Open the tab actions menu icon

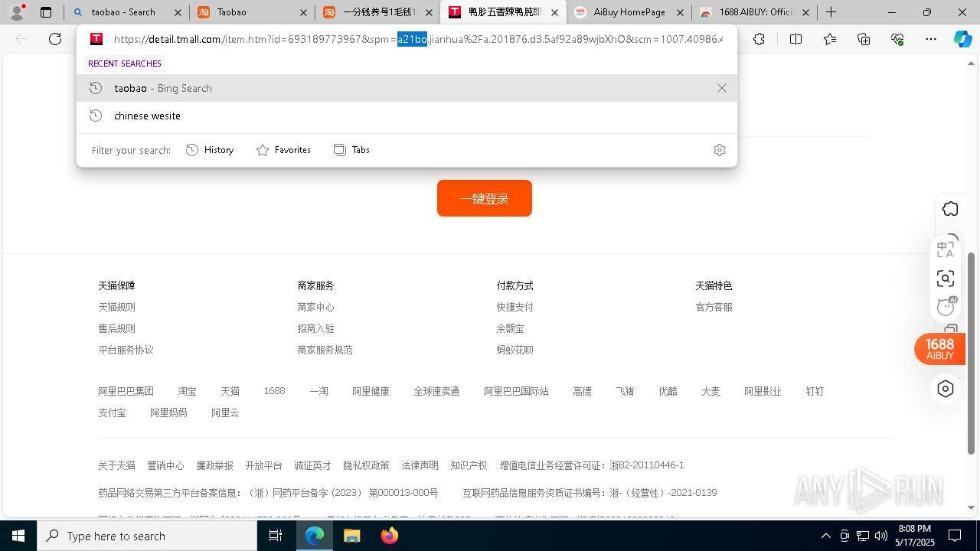46,12
